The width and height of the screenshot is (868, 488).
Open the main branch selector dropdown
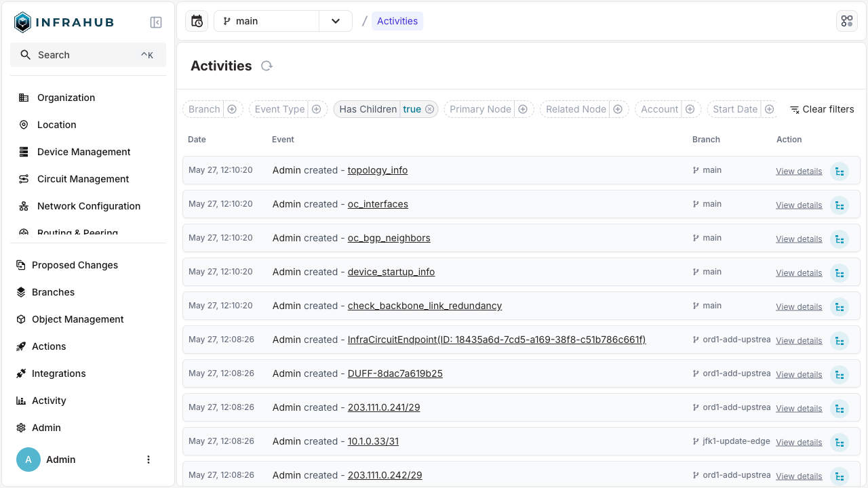[x=336, y=21]
